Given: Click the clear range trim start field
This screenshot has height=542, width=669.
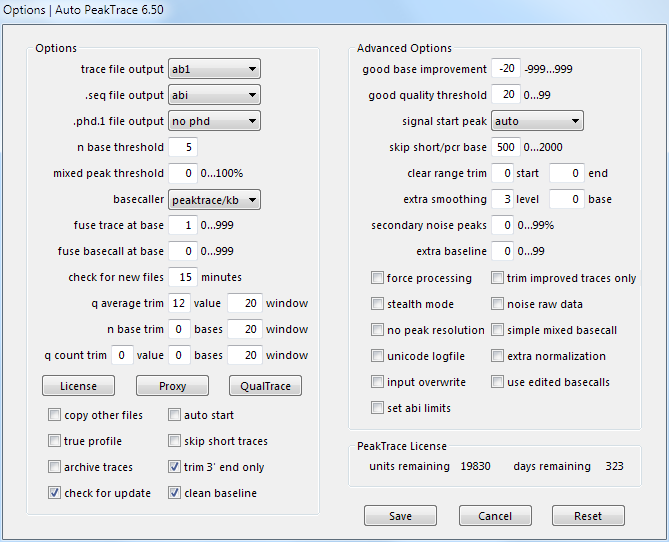Looking at the screenshot, I should point(502,173).
